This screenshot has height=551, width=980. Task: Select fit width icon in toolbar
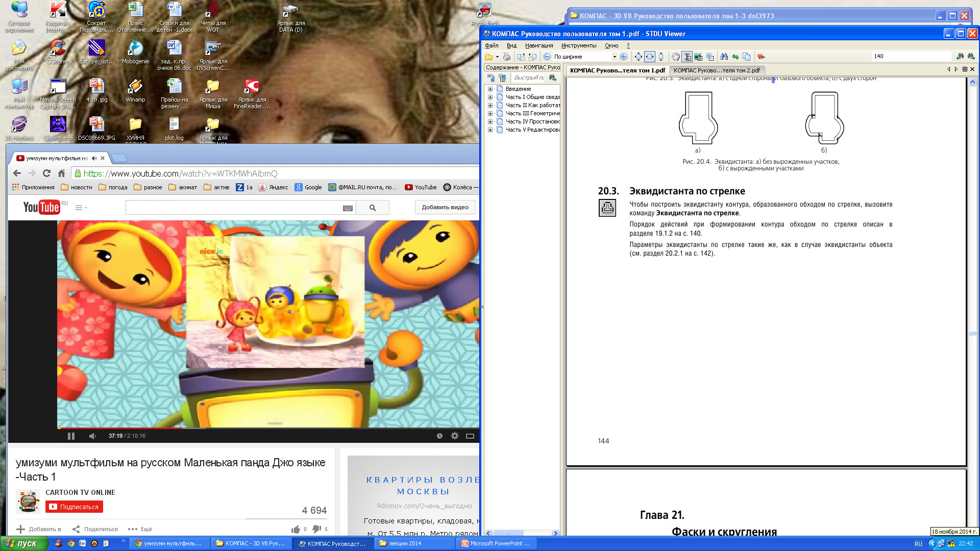click(650, 57)
